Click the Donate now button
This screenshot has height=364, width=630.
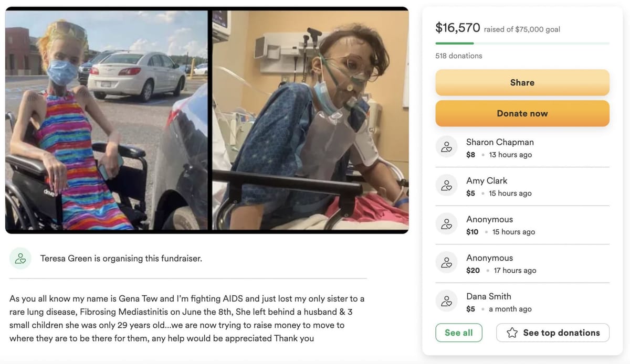coord(522,113)
